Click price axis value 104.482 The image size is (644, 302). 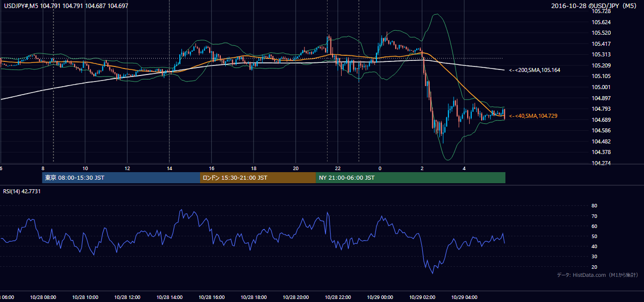[x=601, y=141]
